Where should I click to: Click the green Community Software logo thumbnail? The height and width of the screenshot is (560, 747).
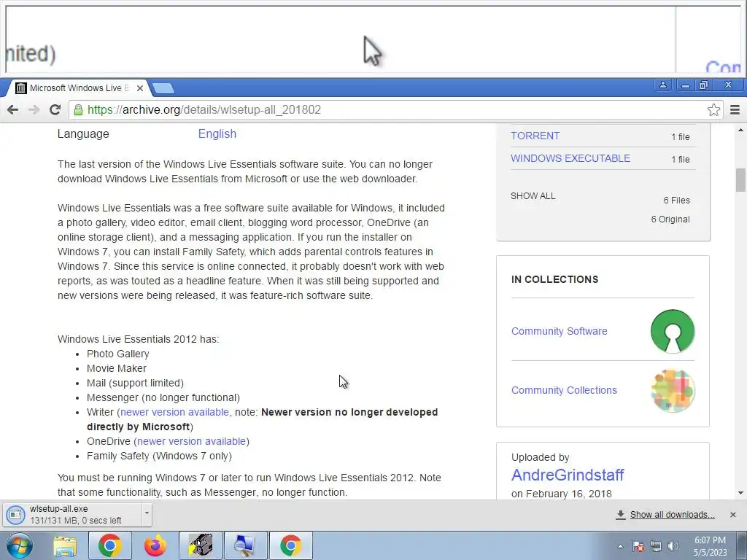pos(672,331)
